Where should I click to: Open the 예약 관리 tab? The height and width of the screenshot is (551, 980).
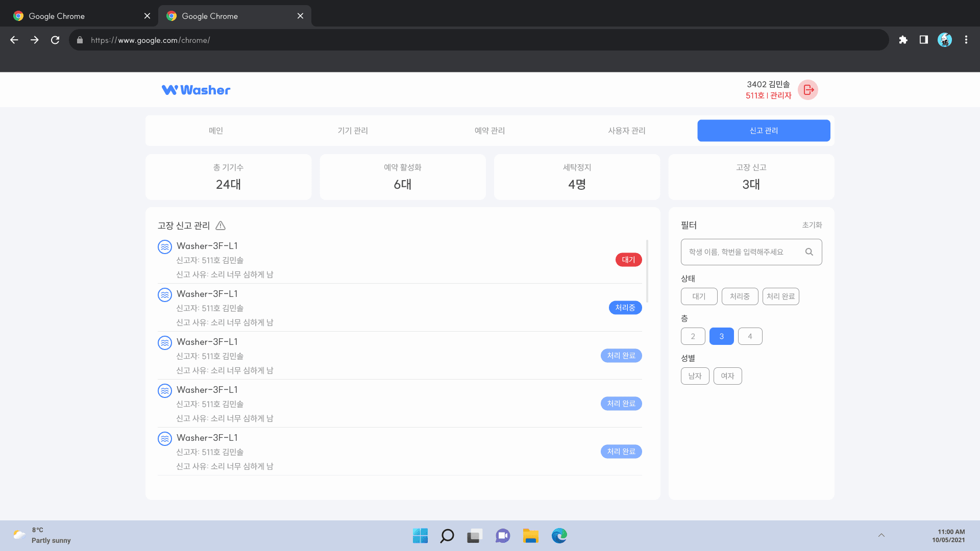pyautogui.click(x=490, y=131)
